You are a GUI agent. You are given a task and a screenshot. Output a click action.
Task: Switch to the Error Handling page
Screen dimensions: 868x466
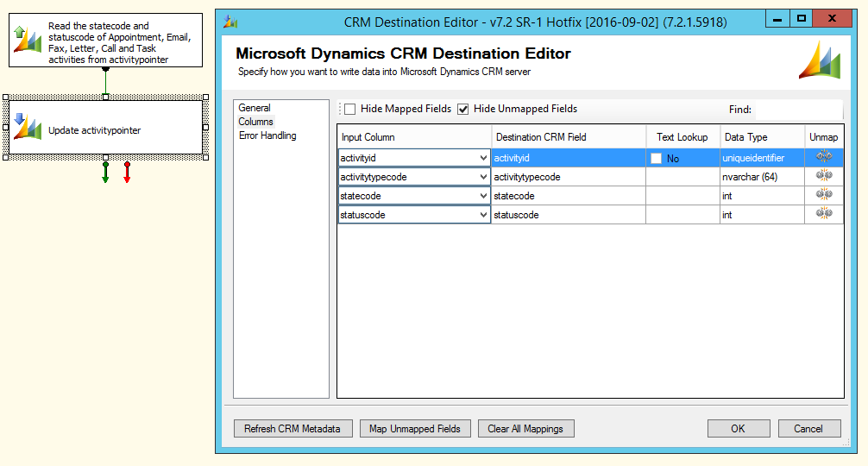[x=267, y=135]
